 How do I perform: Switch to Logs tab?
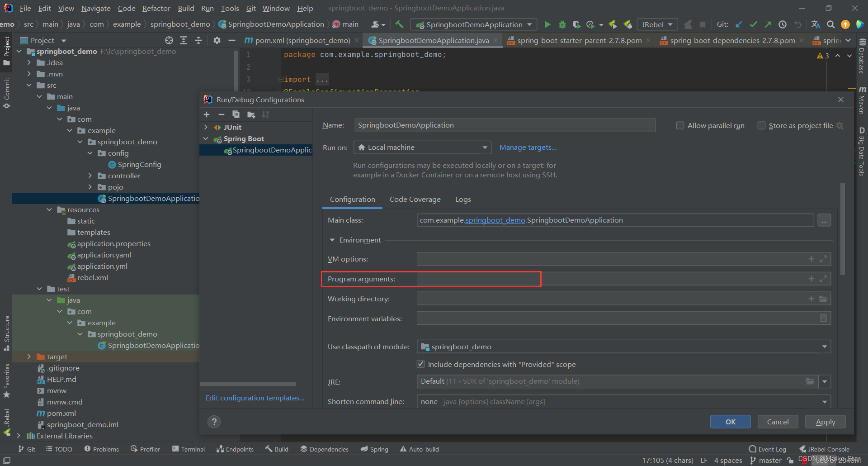463,199
